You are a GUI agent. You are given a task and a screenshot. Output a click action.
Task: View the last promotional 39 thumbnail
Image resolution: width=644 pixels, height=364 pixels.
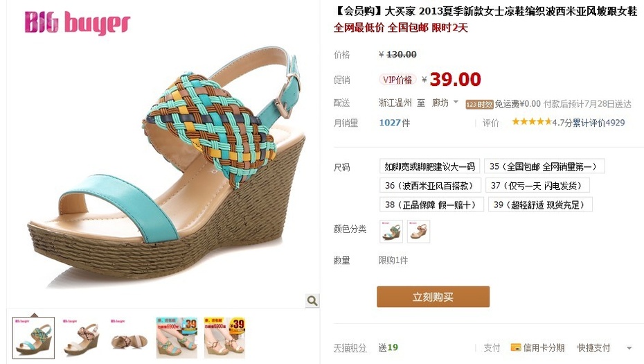coord(224,338)
